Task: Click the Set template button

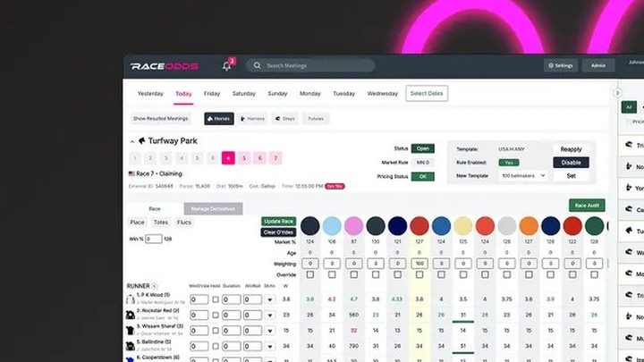Action: click(571, 176)
